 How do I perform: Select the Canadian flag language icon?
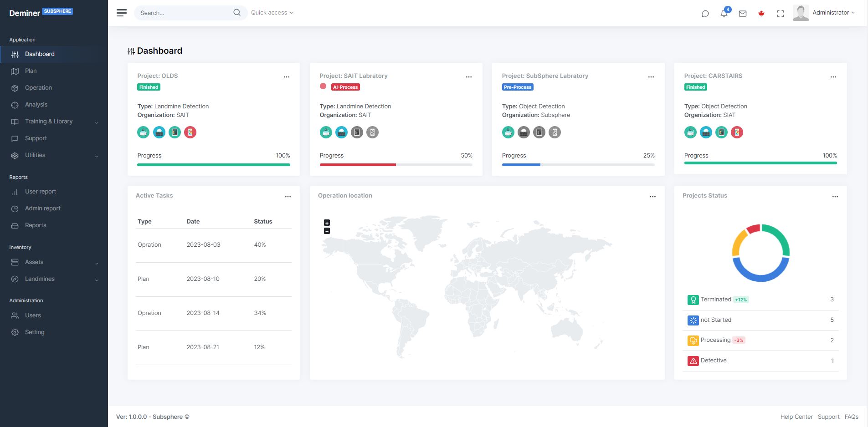(x=761, y=13)
